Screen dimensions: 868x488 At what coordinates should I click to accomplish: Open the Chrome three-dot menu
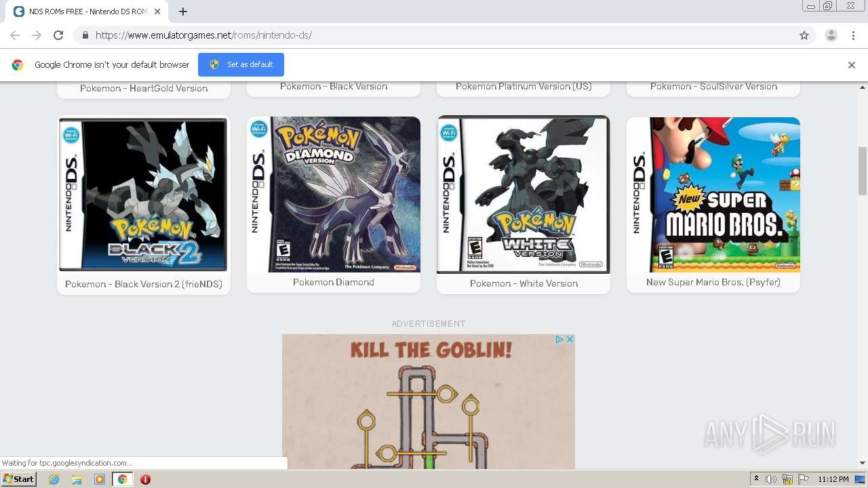(x=854, y=35)
